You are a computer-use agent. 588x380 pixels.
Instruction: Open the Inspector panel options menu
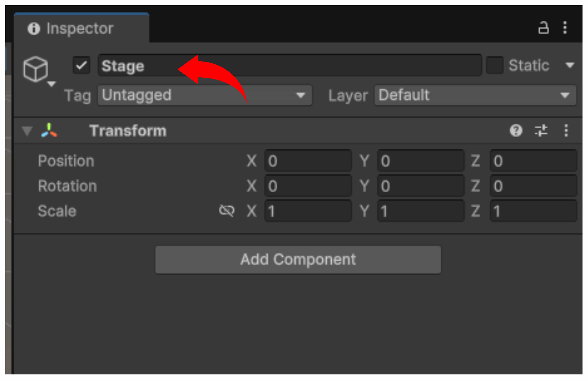point(565,28)
